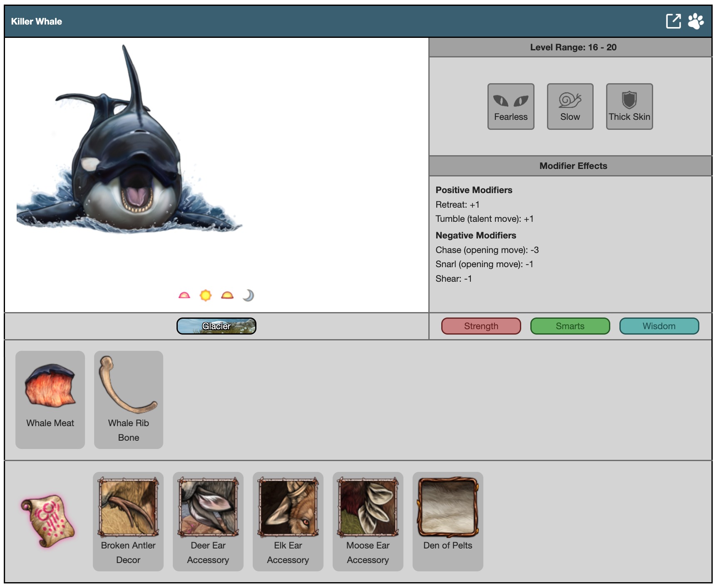The width and height of the screenshot is (716, 588).
Task: Select the Moose Ear Accessory thumbnail
Action: [x=368, y=508]
